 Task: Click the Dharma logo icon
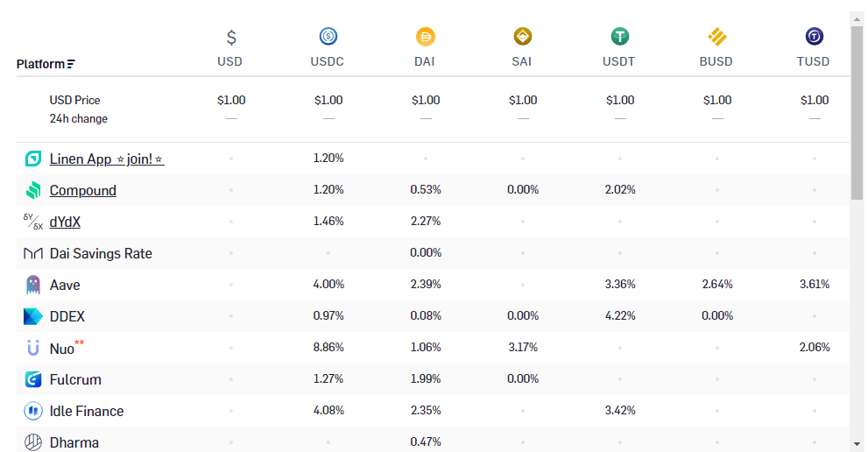pos(33,442)
